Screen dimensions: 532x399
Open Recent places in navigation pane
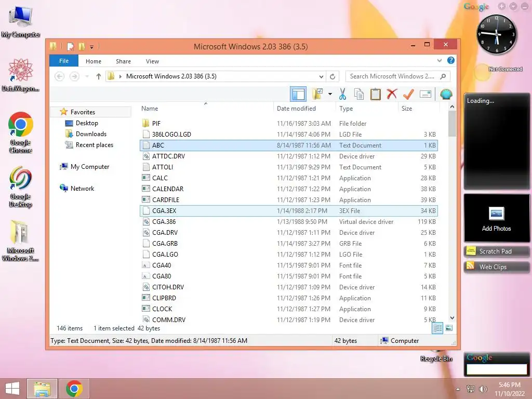point(95,145)
